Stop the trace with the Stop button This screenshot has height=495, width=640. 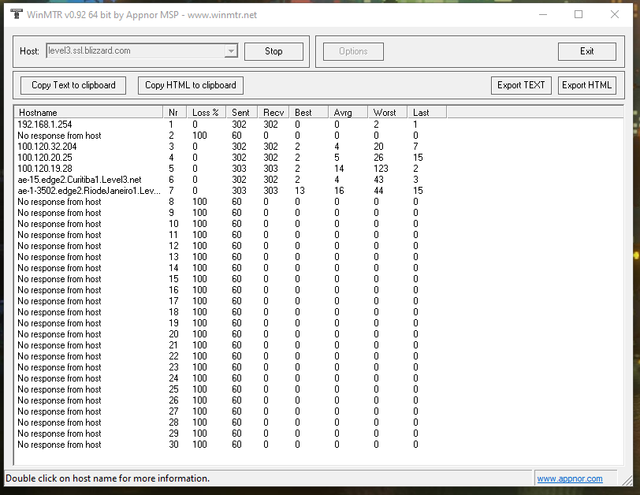273,51
